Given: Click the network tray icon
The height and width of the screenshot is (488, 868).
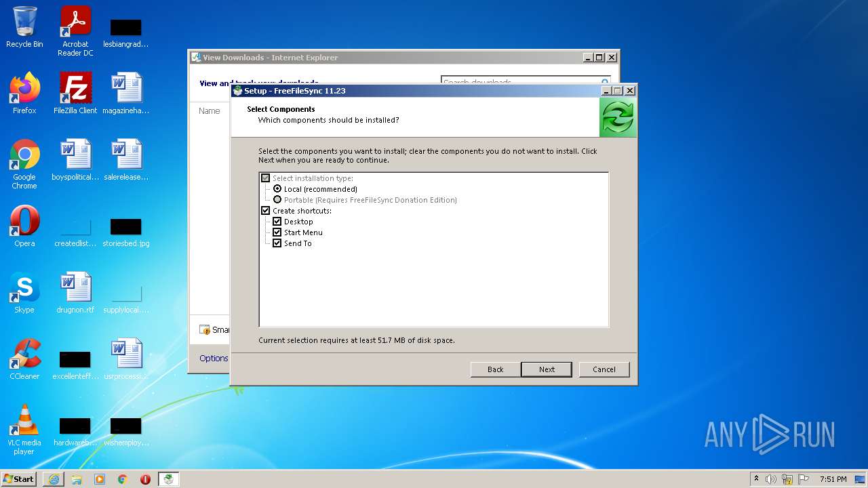Looking at the screenshot, I should [x=787, y=479].
